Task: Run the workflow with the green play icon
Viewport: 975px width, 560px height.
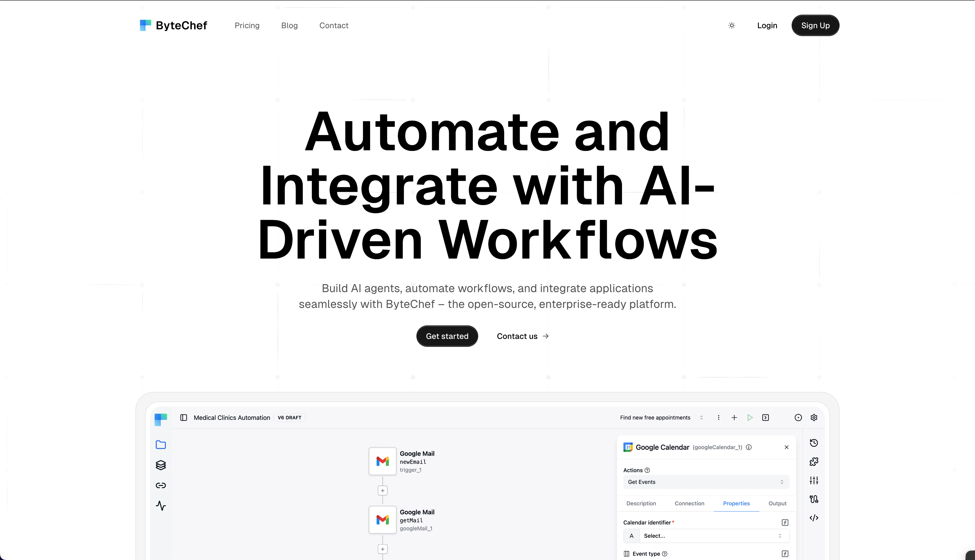Action: [x=750, y=418]
